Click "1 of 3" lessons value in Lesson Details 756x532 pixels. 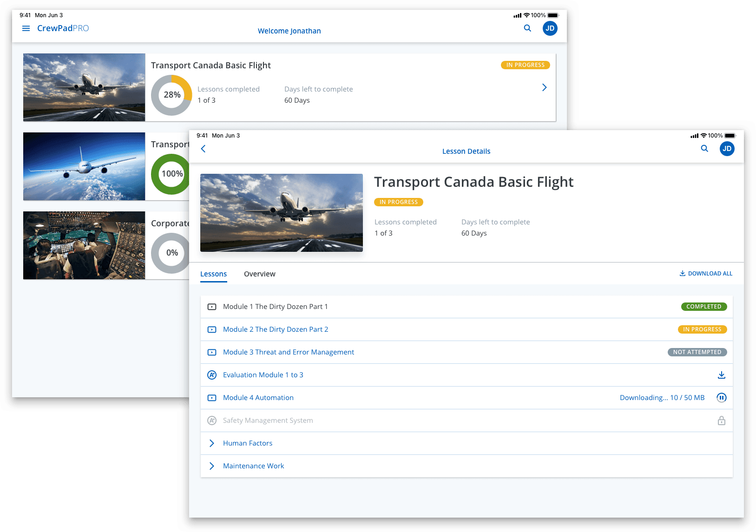(x=383, y=233)
